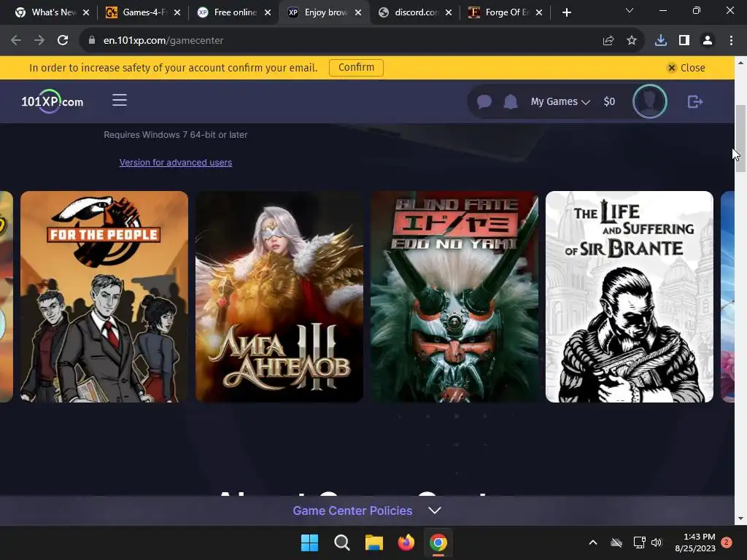Open the Windows Start menu

point(309,542)
